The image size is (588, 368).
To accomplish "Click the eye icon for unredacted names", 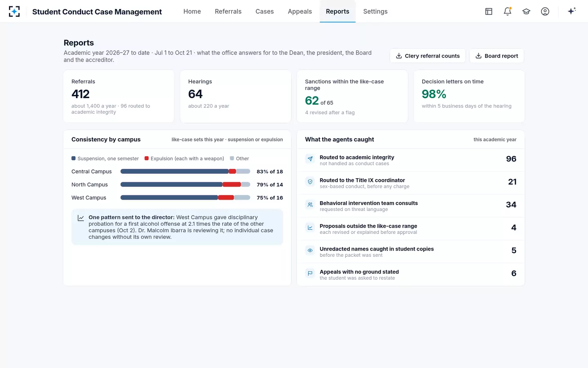I will click(x=310, y=250).
